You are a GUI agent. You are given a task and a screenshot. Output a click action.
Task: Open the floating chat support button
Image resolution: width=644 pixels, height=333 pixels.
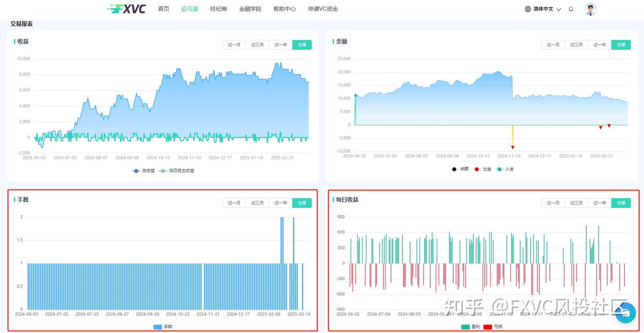(625, 313)
